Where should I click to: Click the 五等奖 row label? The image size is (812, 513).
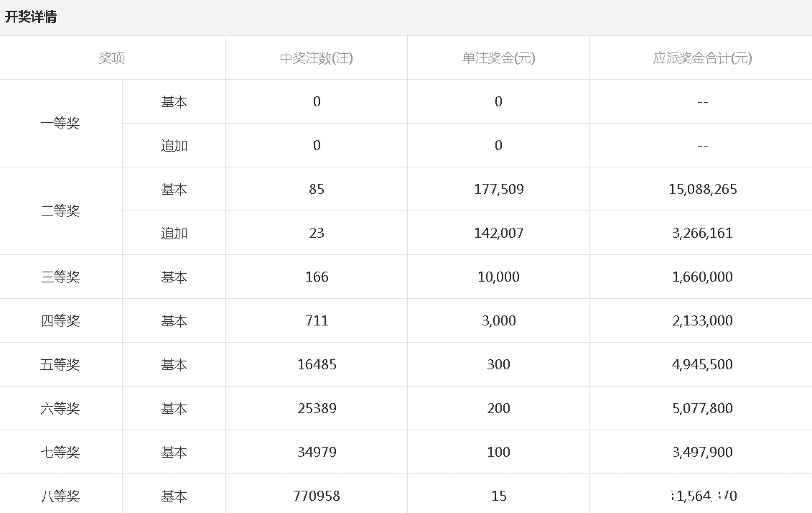61,364
